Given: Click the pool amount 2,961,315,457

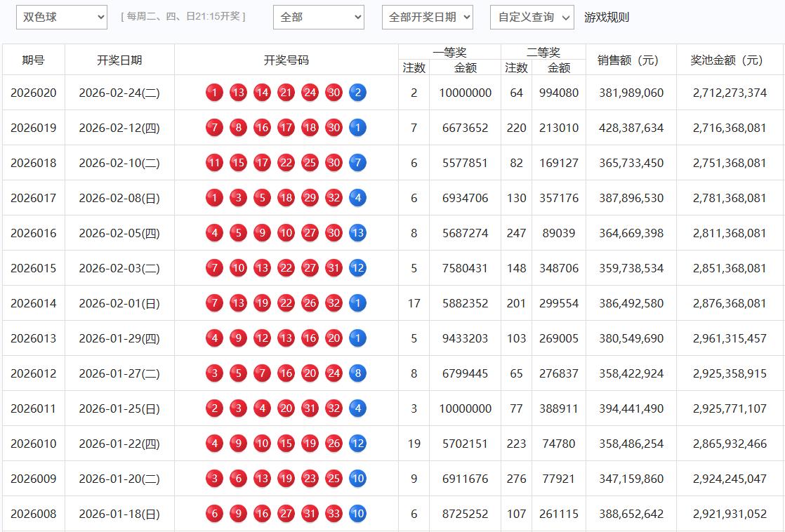Looking at the screenshot, I should pyautogui.click(x=730, y=338).
